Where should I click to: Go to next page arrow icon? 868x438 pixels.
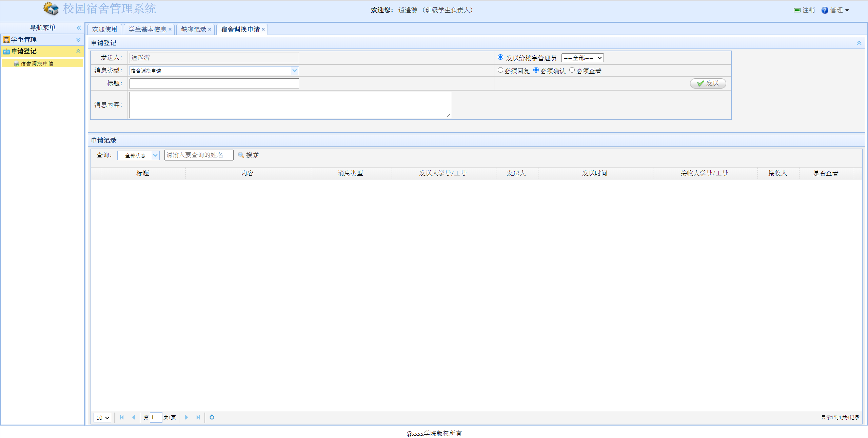click(x=186, y=417)
